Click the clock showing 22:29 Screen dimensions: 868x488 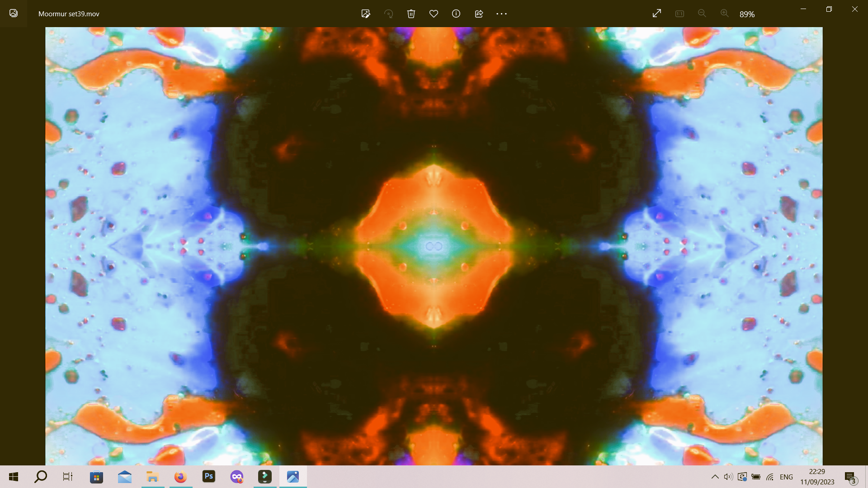click(x=817, y=477)
